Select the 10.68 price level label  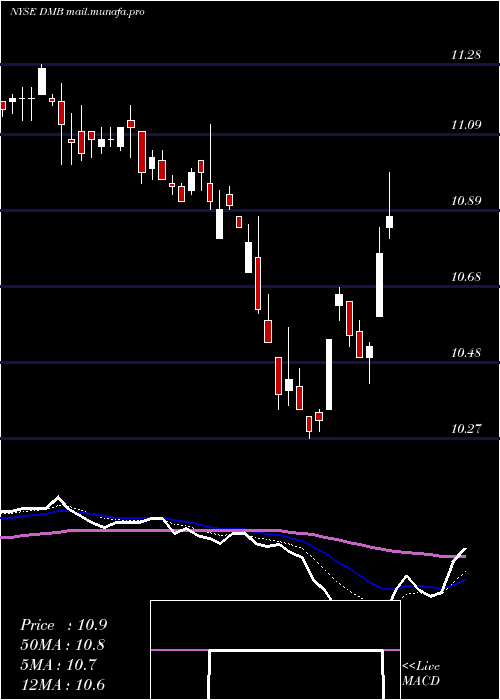[x=466, y=277]
